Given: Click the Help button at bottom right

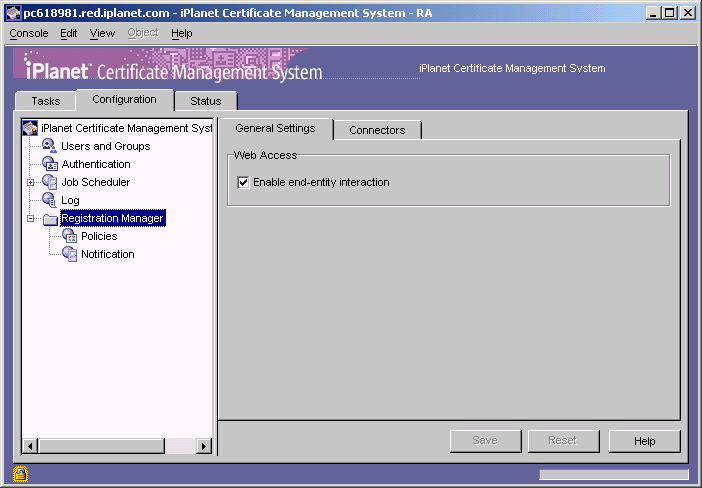Looking at the screenshot, I should [644, 441].
